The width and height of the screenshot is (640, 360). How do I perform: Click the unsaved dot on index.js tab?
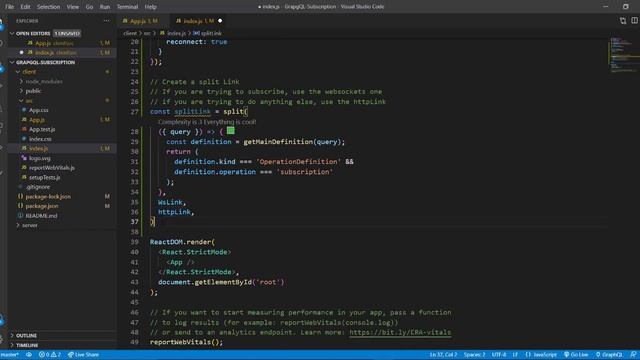[220, 21]
